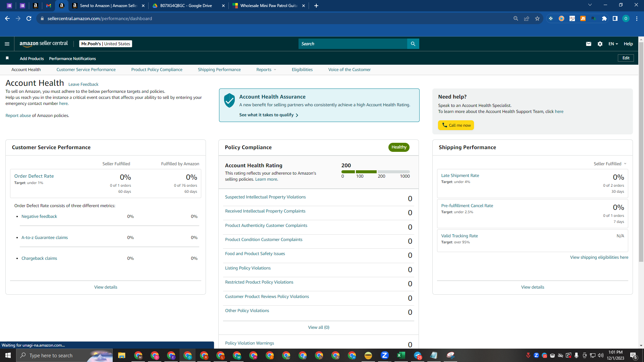644x362 pixels.
Task: Open Add Products shortcut
Action: pos(32,59)
